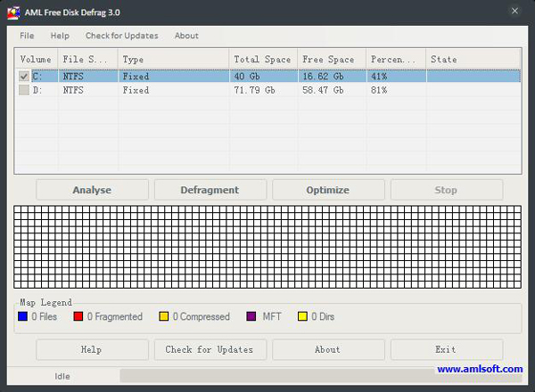Click the yellow Dirs legend swatch
The height and width of the screenshot is (392, 535).
coord(302,316)
